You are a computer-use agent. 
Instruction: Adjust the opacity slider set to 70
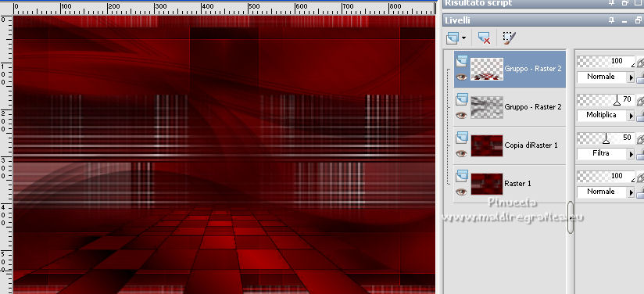pyautogui.click(x=606, y=100)
